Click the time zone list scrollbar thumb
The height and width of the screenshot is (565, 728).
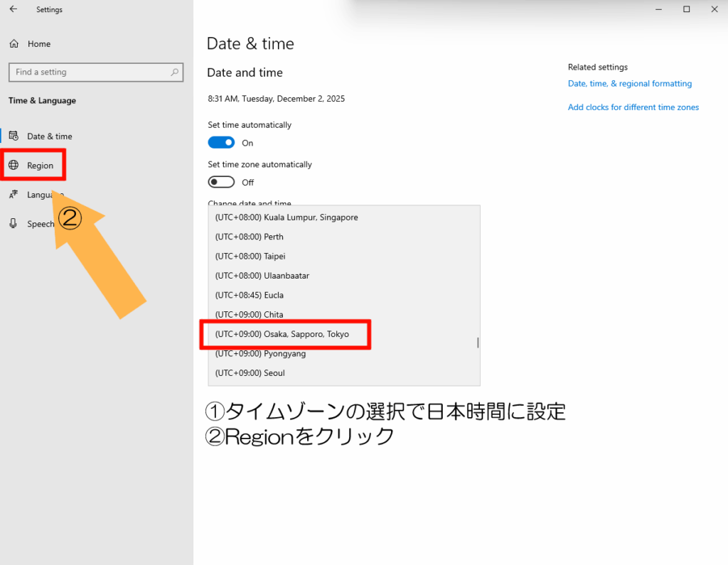[x=478, y=343]
